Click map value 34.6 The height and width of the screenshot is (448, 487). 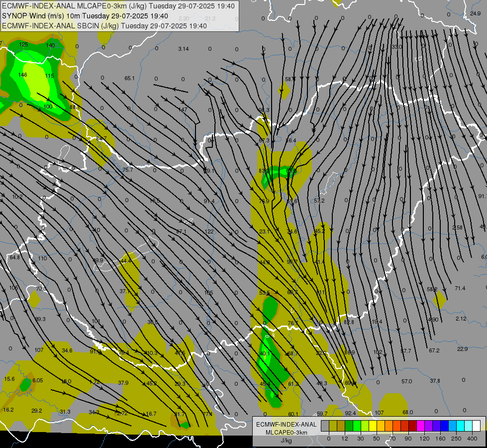[67, 350]
